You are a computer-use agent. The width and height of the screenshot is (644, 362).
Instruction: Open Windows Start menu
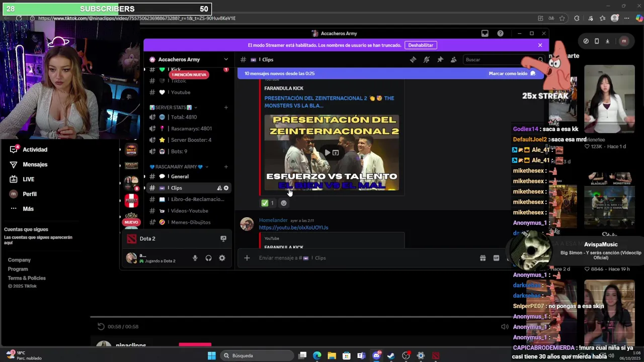pyautogui.click(x=212, y=355)
